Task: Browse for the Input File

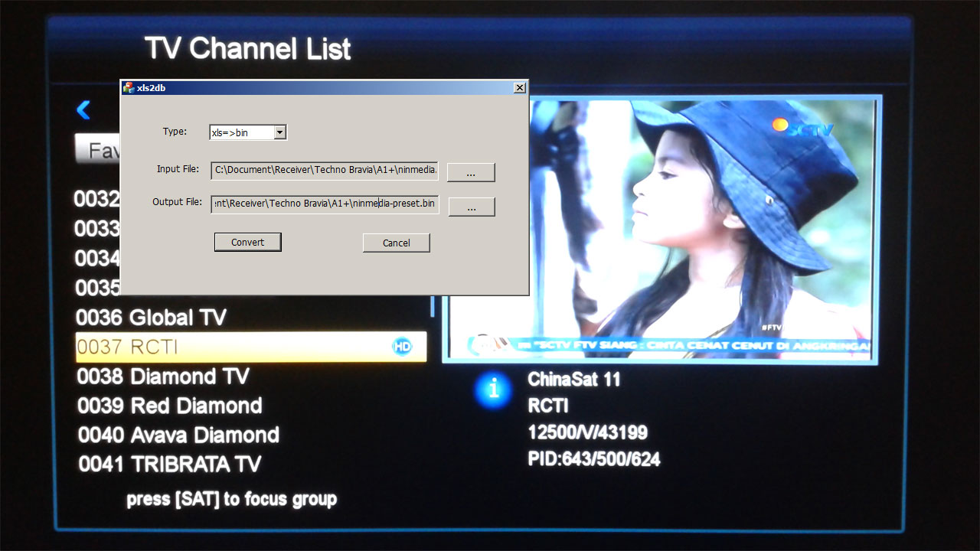Action: 471,172
